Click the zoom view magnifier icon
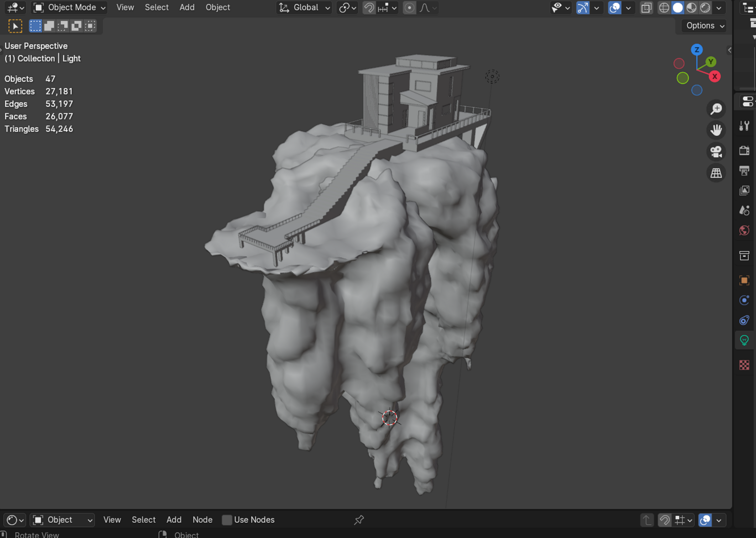This screenshot has width=756, height=538. click(x=716, y=109)
